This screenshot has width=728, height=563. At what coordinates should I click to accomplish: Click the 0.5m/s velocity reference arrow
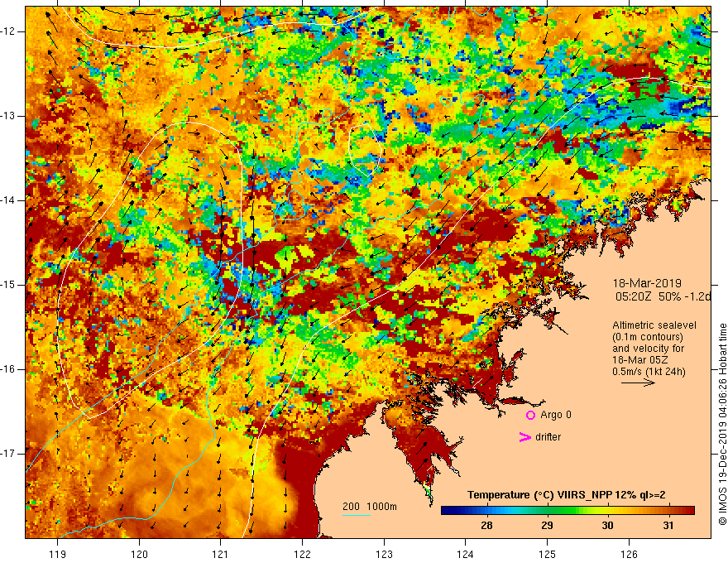click(x=638, y=383)
